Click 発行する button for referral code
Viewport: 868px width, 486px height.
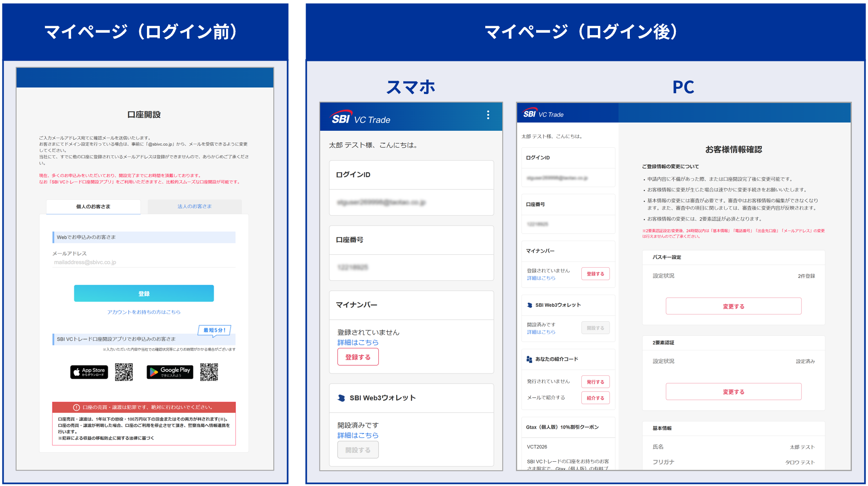[595, 382]
